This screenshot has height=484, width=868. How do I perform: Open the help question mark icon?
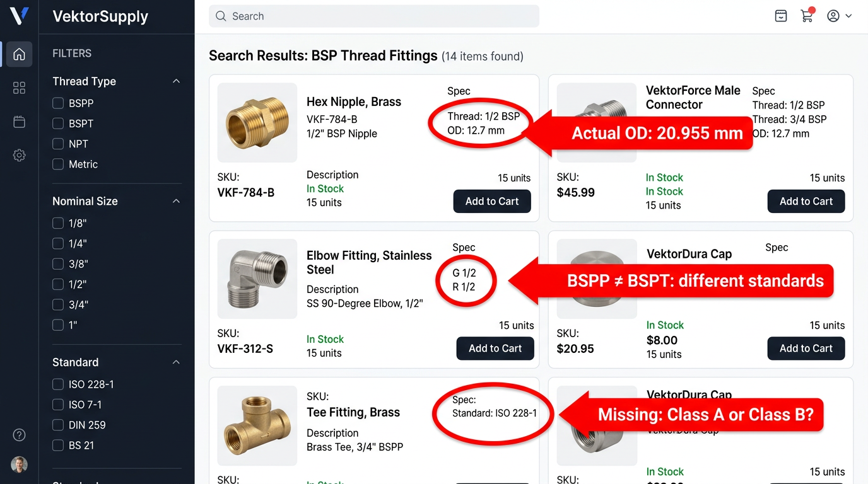click(19, 435)
